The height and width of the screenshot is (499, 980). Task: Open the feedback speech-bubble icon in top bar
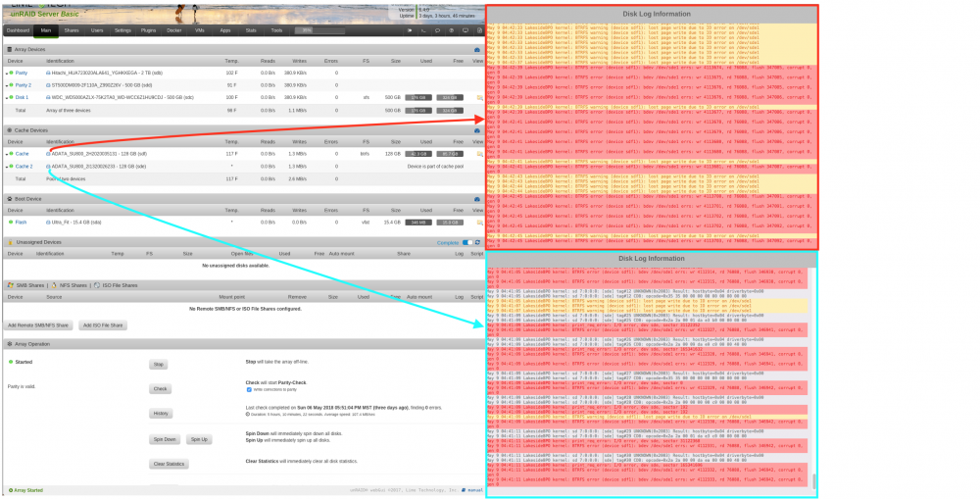point(437,30)
